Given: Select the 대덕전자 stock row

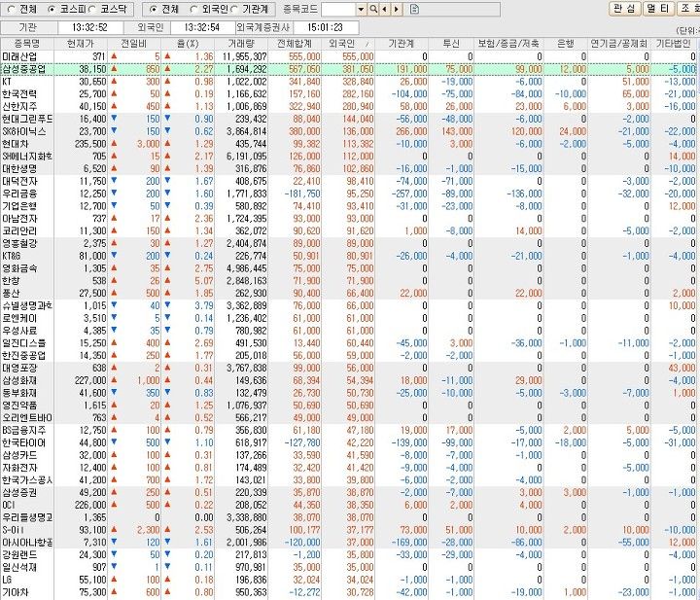Looking at the screenshot, I should [348, 181].
